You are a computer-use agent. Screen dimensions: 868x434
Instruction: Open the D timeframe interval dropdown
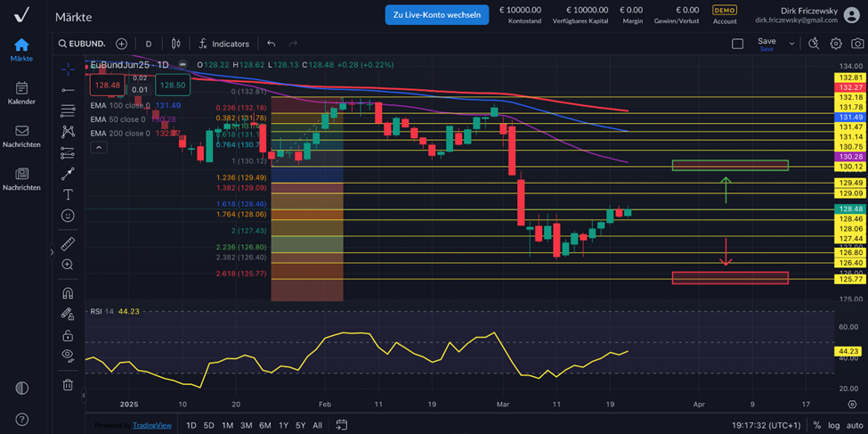coord(149,44)
